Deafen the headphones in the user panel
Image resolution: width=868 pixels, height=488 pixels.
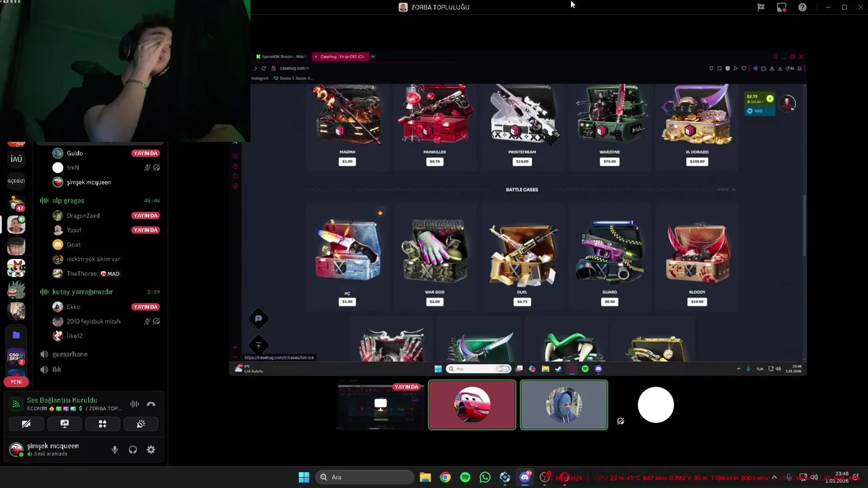[x=133, y=449]
